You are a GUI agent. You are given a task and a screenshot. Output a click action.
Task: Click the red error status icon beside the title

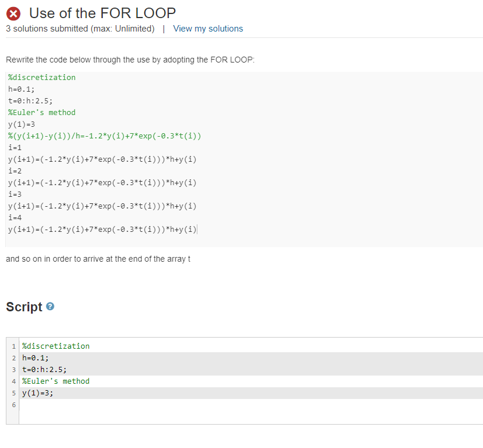tap(13, 13)
